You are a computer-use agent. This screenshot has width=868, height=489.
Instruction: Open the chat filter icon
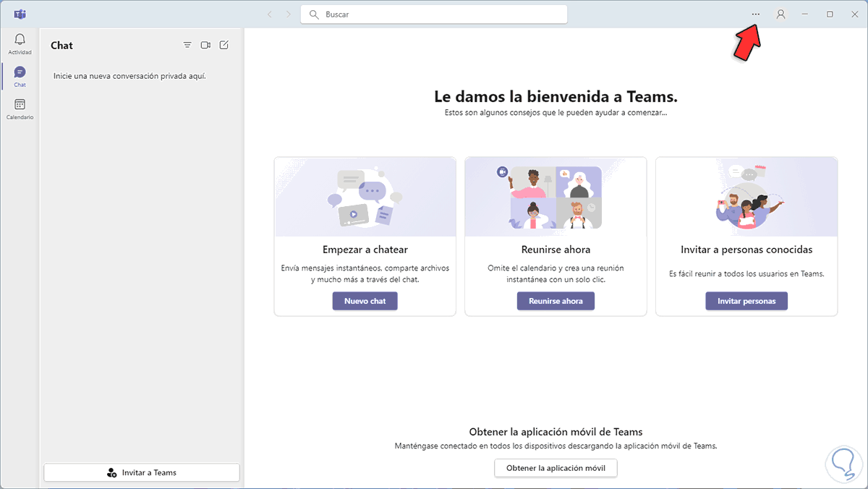tap(187, 45)
